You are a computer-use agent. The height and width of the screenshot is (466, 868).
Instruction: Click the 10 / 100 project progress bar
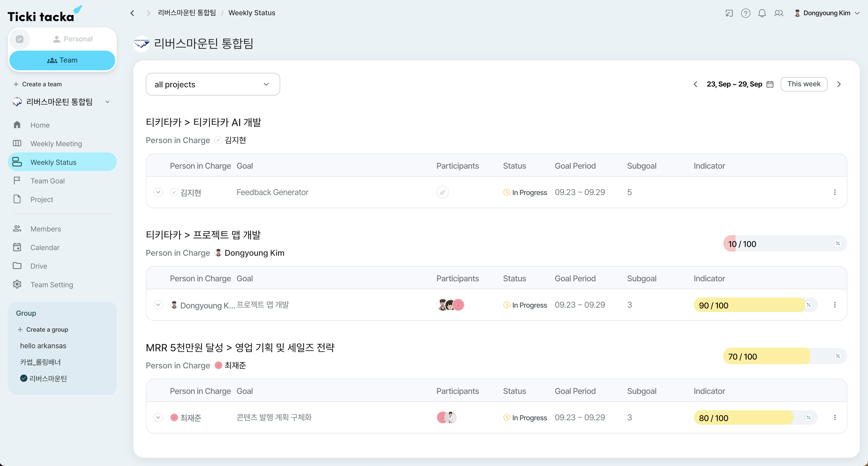785,244
